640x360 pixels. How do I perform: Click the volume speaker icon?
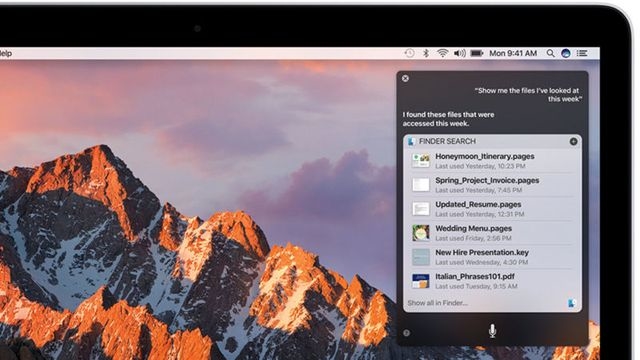click(460, 53)
